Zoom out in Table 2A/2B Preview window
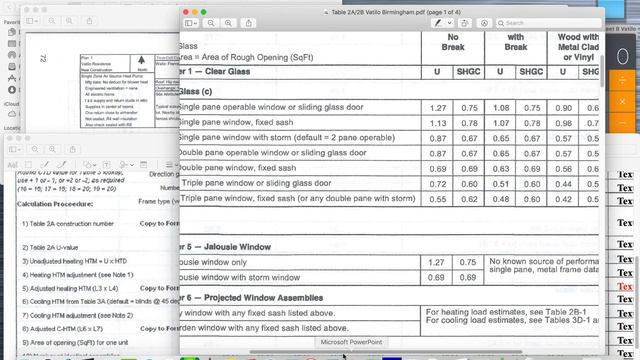 pyautogui.click(x=211, y=23)
